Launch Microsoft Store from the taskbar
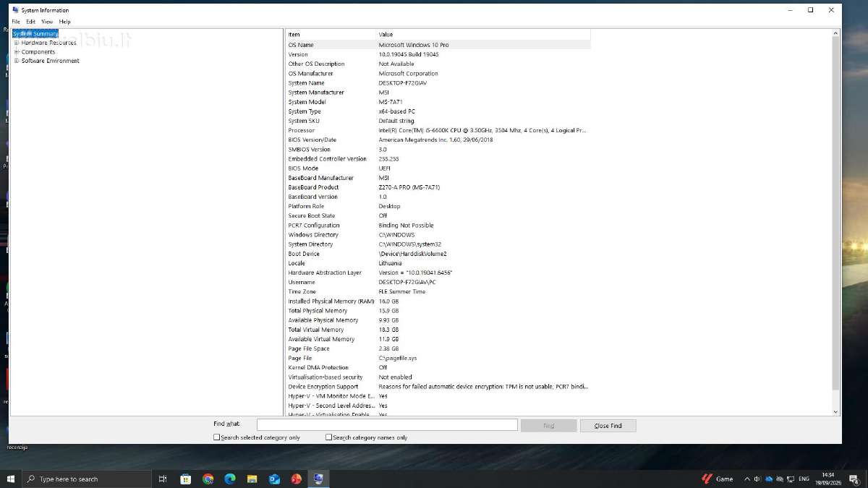The width and height of the screenshot is (868, 488). pyautogui.click(x=186, y=479)
